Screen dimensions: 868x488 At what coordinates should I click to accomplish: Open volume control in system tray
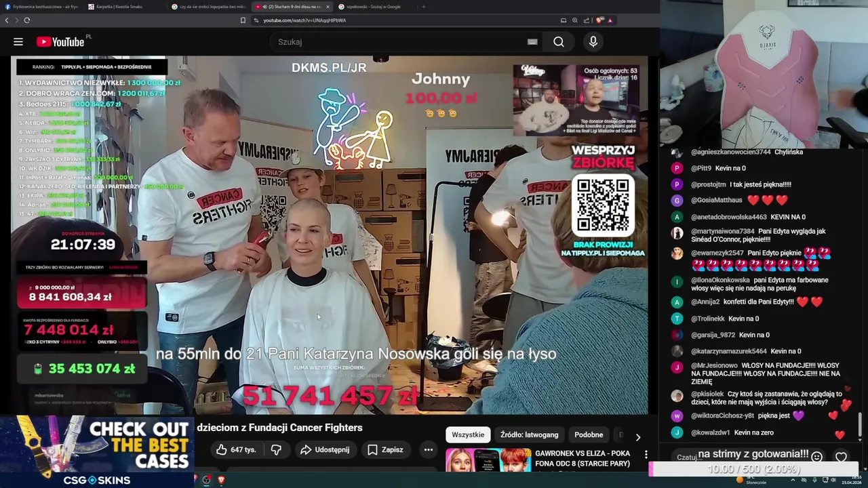(833, 481)
